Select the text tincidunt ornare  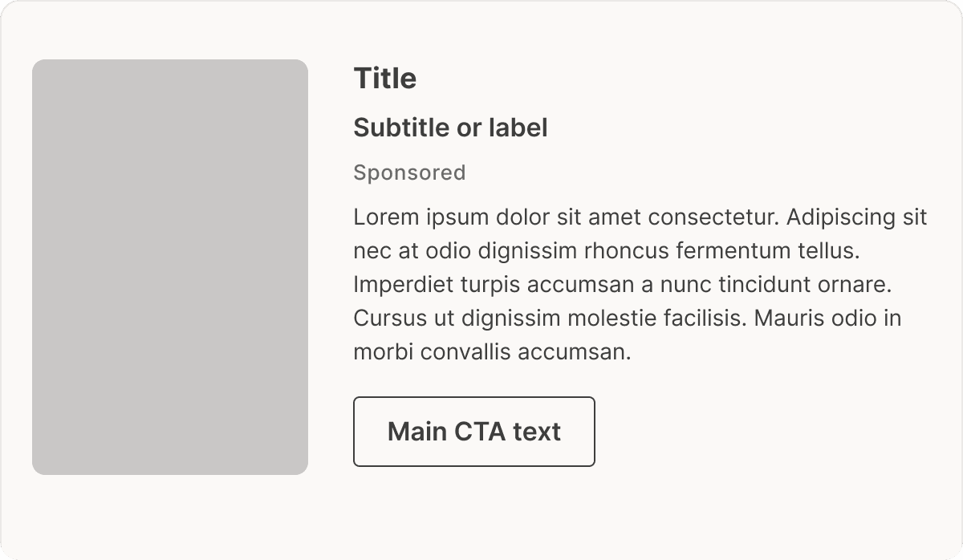tap(806, 285)
